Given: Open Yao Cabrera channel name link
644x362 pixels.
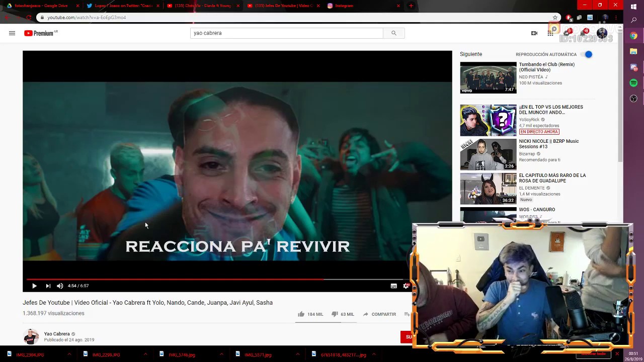Looking at the screenshot, I should [57, 334].
